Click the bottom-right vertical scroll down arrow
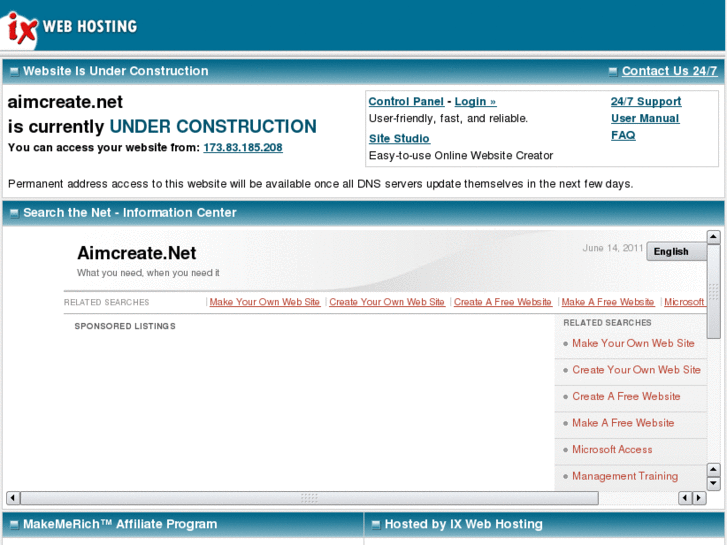The height and width of the screenshot is (545, 727). pyautogui.click(x=713, y=483)
